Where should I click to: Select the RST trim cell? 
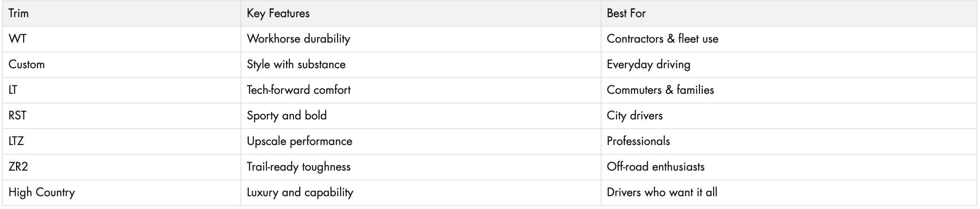pyautogui.click(x=17, y=116)
